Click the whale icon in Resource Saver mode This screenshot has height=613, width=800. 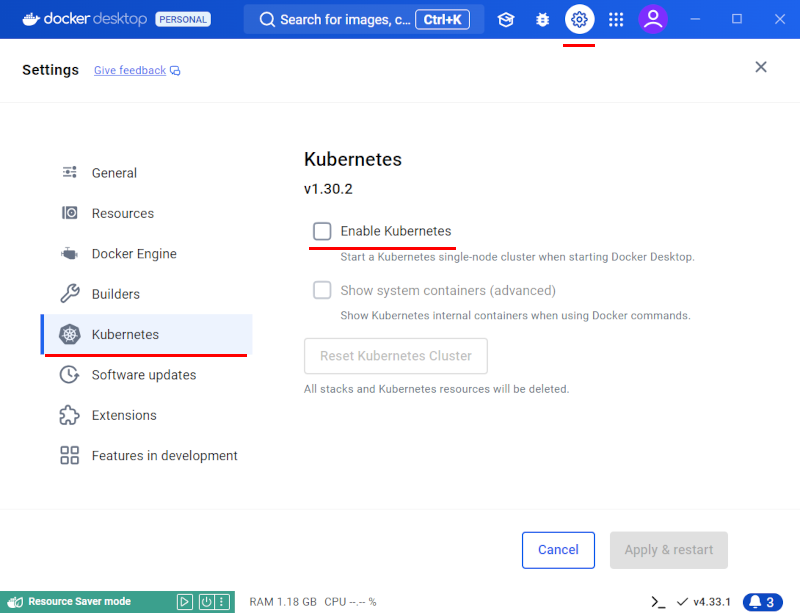pyautogui.click(x=15, y=602)
